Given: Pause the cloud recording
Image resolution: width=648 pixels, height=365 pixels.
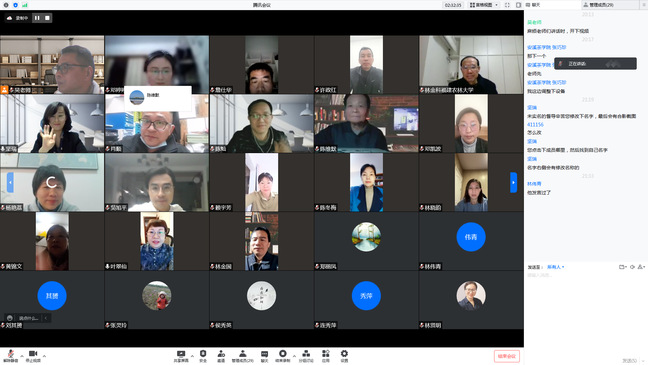Looking at the screenshot, I should (37, 18).
